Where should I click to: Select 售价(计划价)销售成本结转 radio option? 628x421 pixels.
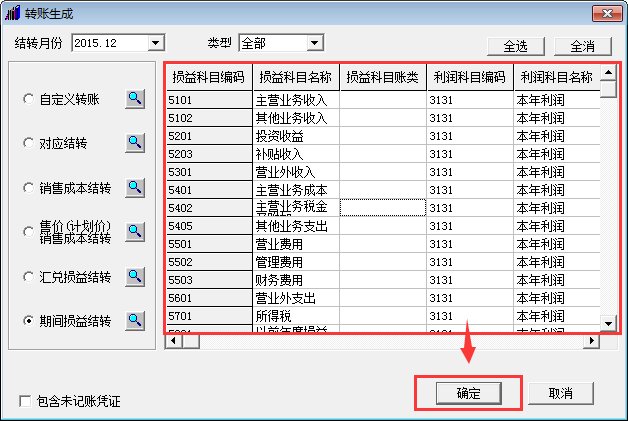click(28, 232)
